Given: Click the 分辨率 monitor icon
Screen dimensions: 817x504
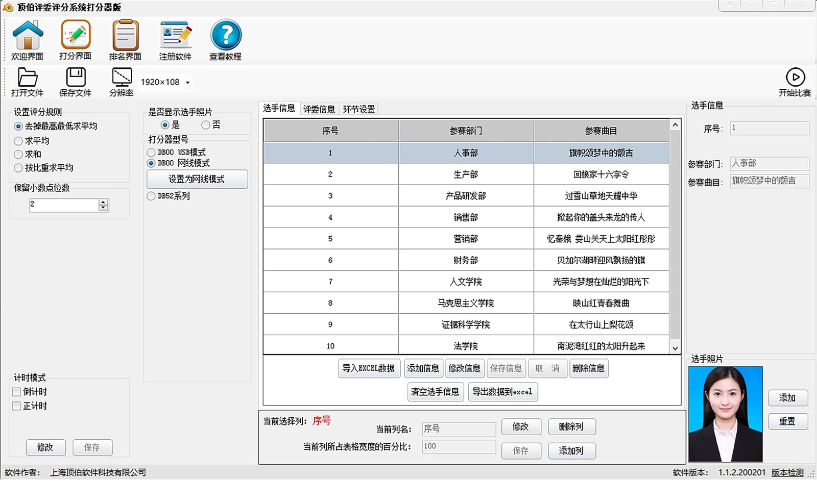Looking at the screenshot, I should (122, 78).
